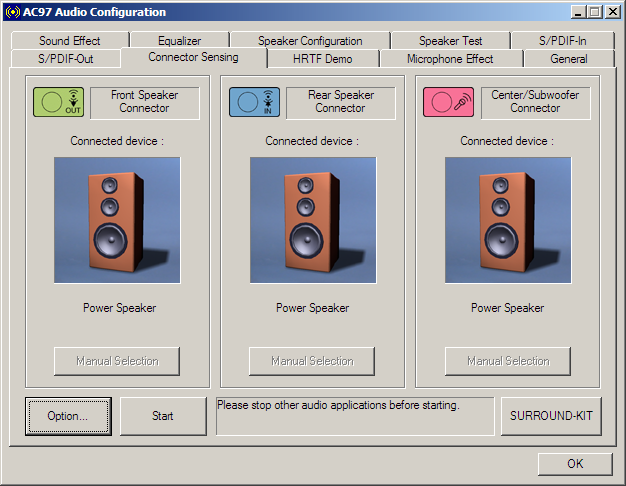Click Manual Selection under Front Speaker Connector
The image size is (626, 486).
(x=117, y=361)
